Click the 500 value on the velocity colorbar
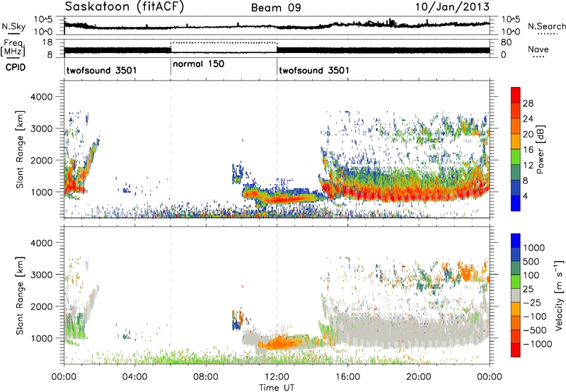This screenshot has height=392, width=566. (x=531, y=261)
